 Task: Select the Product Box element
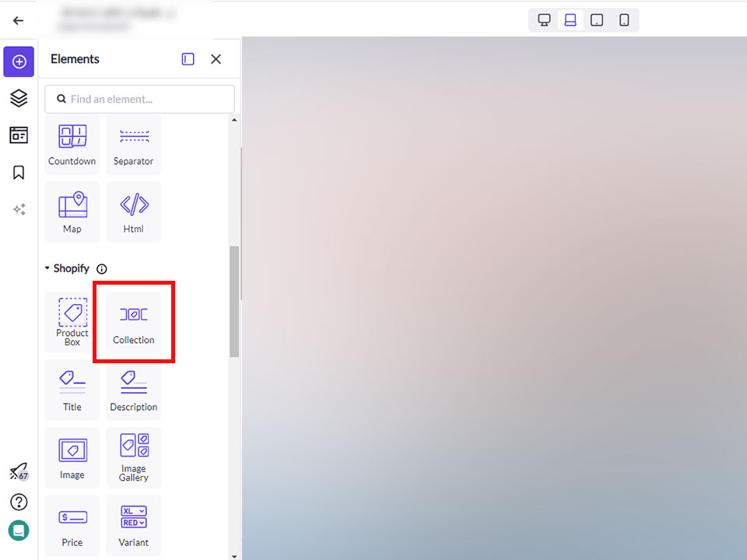[72, 323]
